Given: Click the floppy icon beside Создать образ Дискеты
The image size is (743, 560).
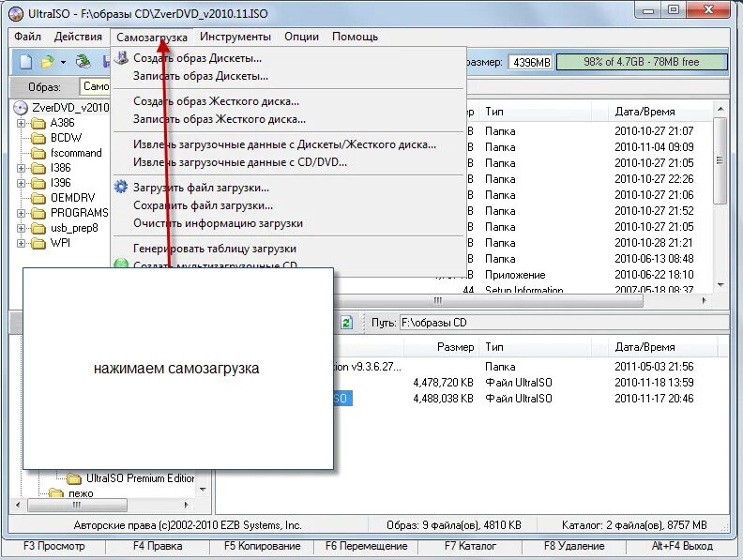Looking at the screenshot, I should pos(121,57).
